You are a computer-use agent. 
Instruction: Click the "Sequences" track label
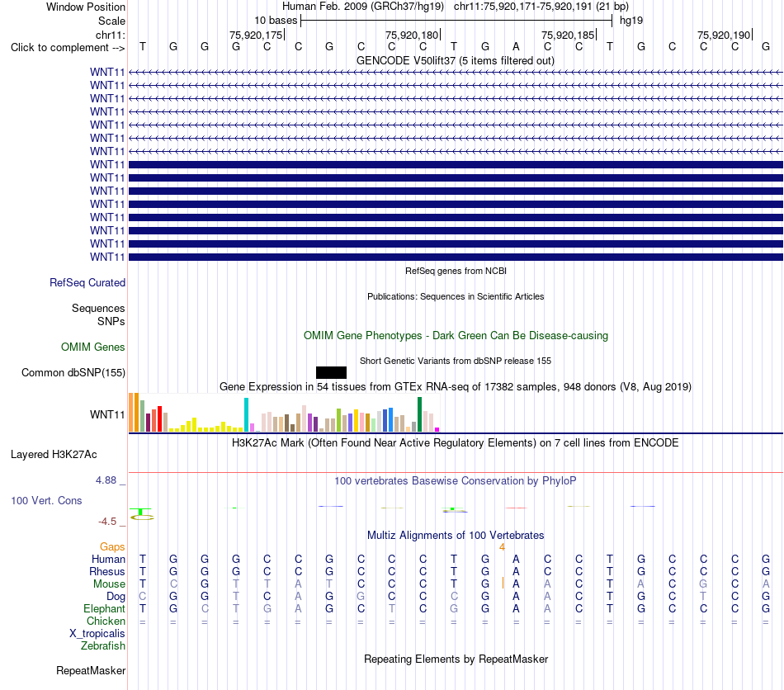[x=98, y=308]
